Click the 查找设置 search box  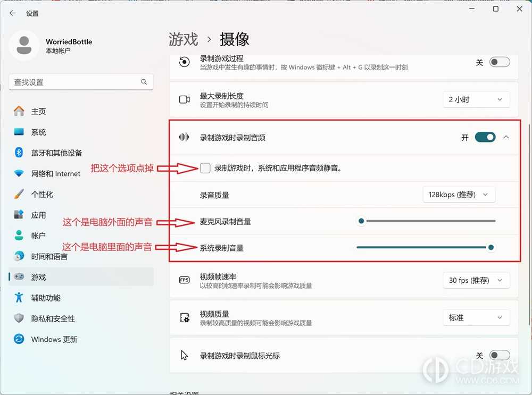(x=81, y=82)
